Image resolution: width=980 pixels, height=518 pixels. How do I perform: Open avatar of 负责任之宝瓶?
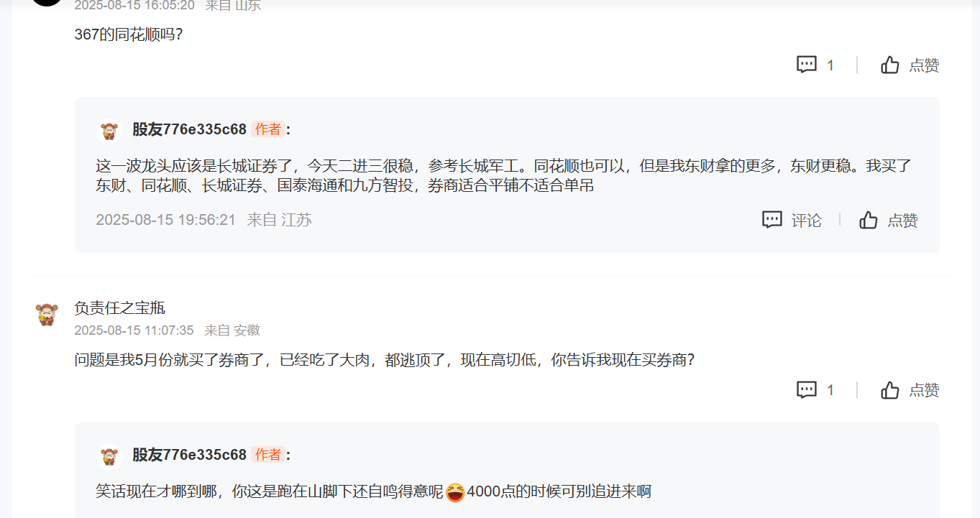point(47,315)
